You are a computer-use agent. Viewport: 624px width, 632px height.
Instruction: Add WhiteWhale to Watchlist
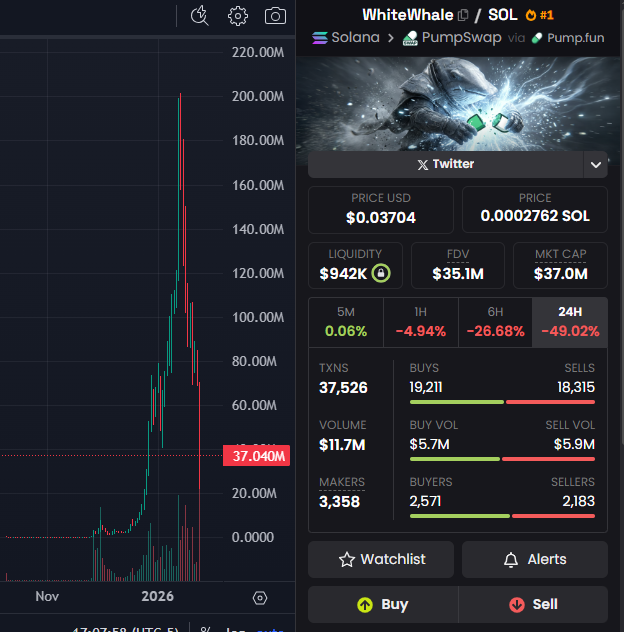[381, 559]
